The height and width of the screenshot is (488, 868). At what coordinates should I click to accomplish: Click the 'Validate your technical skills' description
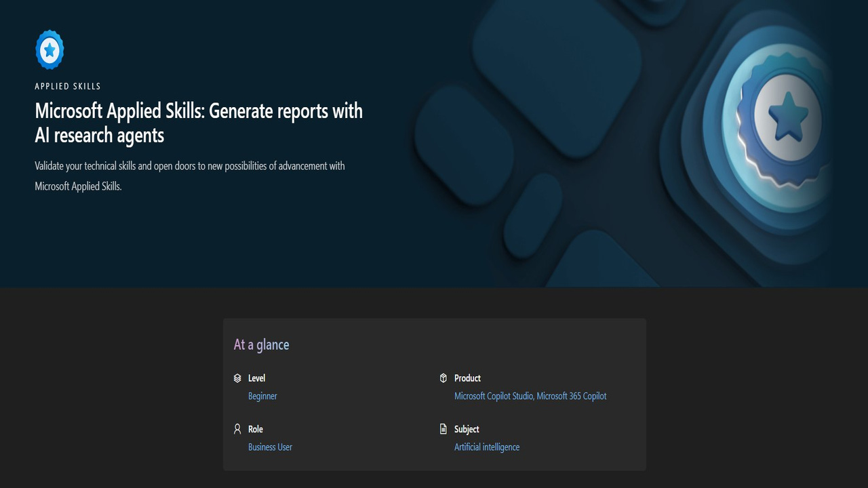(x=190, y=176)
